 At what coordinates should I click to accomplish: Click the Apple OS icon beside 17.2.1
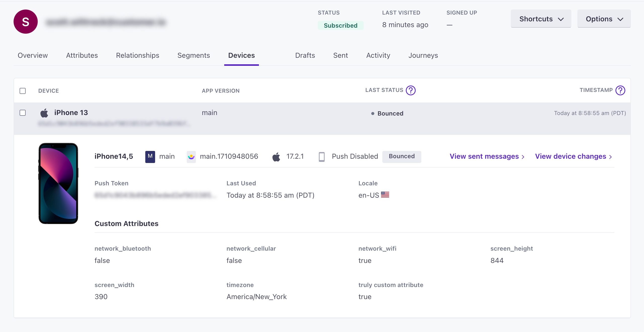click(x=276, y=157)
